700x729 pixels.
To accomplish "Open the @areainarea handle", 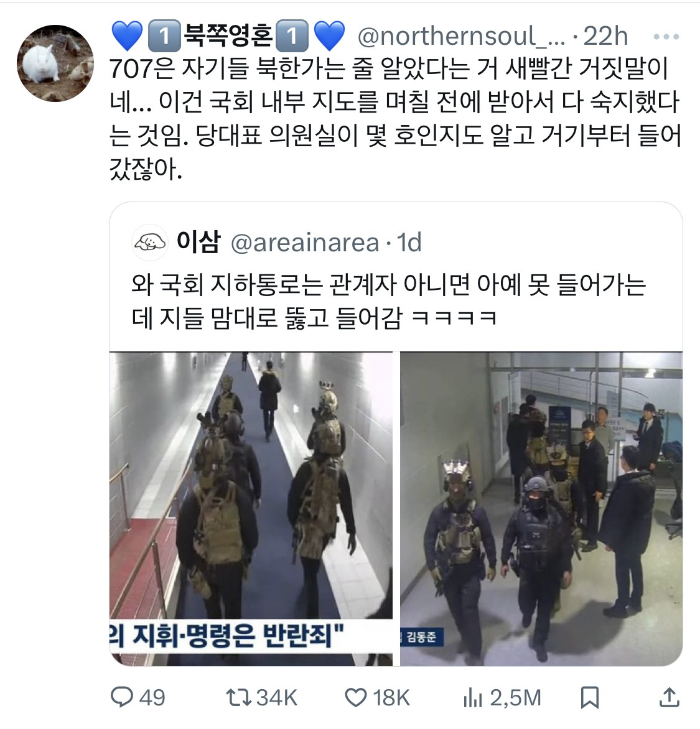I will click(x=305, y=243).
